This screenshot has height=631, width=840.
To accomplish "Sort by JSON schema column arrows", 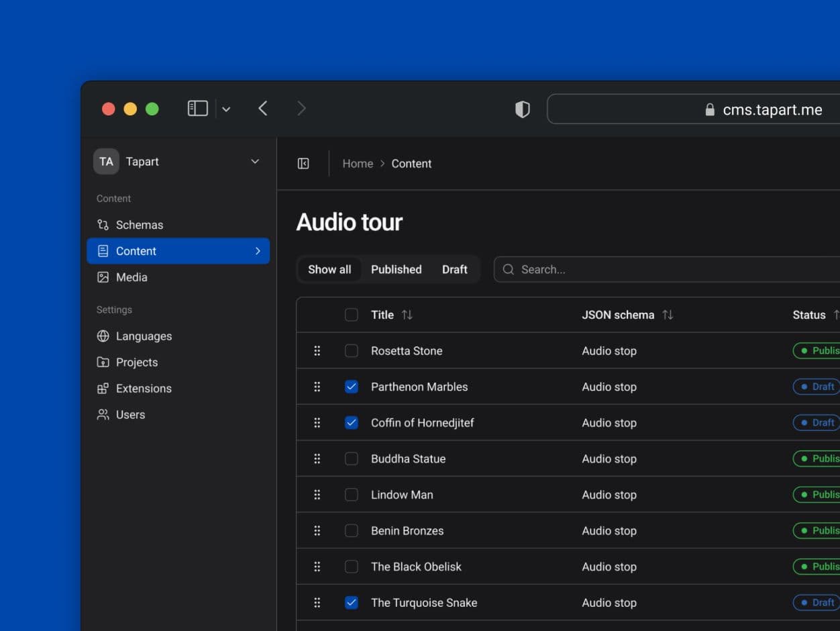I will [668, 315].
